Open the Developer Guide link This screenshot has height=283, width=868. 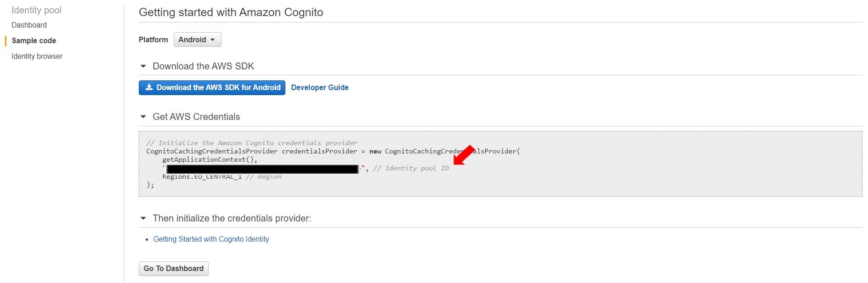click(x=320, y=88)
